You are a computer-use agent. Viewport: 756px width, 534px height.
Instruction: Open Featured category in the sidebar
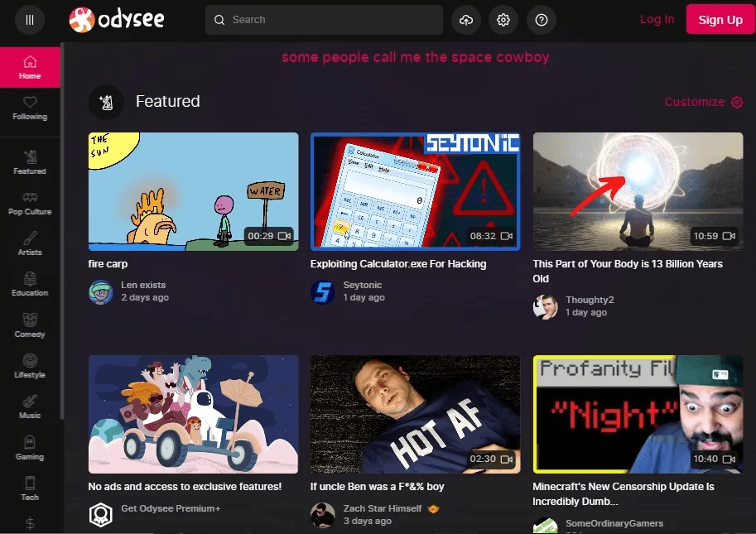tap(30, 162)
